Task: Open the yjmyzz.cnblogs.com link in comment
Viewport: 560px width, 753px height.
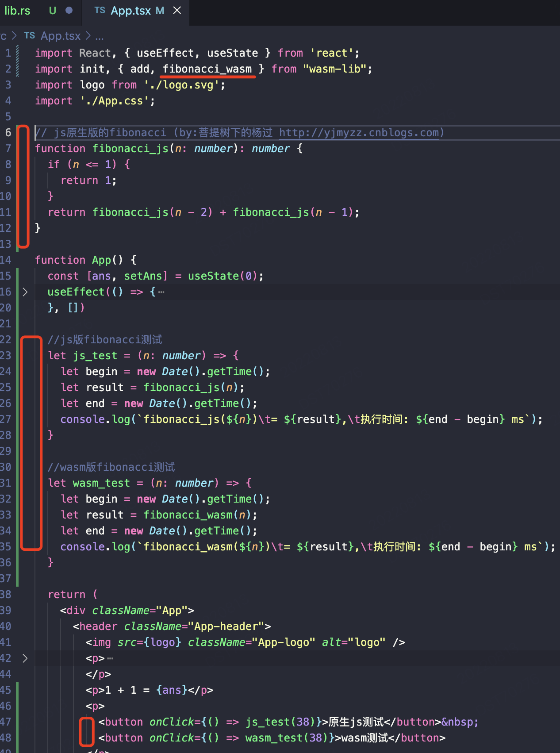Action: point(359,133)
